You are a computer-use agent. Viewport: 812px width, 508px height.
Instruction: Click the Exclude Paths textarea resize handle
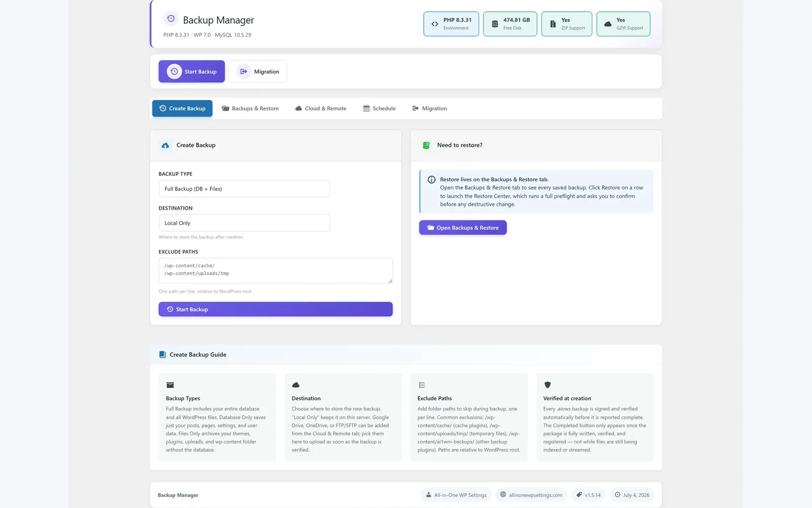coord(390,280)
